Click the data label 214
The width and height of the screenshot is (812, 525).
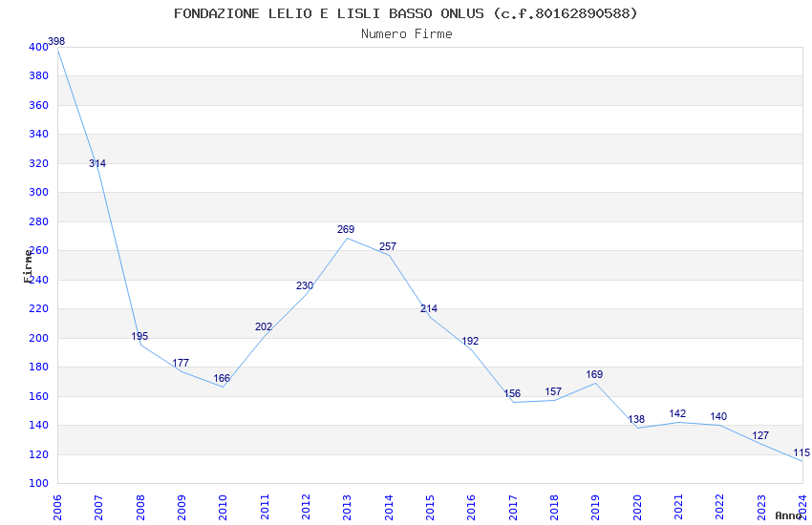[429, 308]
